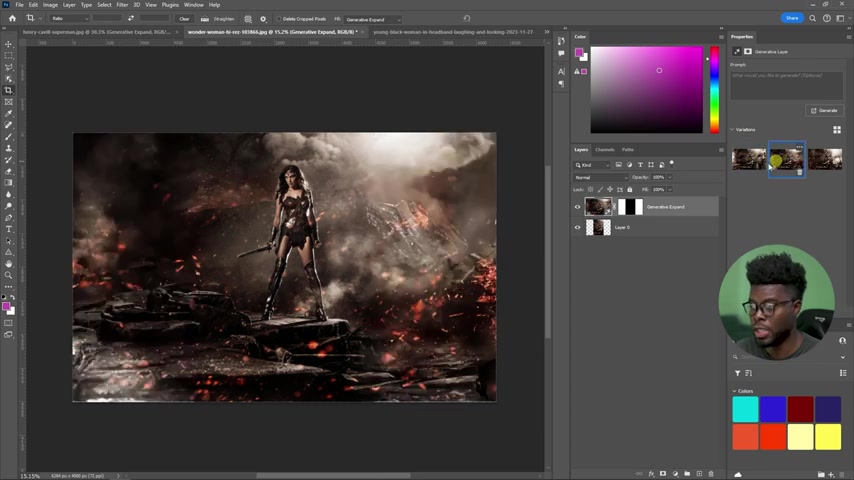Select the Pen tool
The width and height of the screenshot is (854, 480).
click(8, 217)
